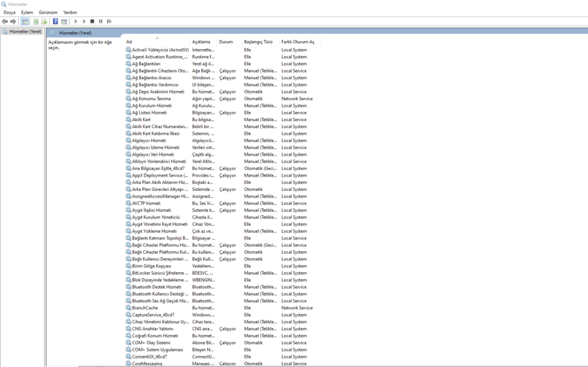Click gear icon beside Agent Activation Runtime
588x367 pixels.
click(x=128, y=57)
